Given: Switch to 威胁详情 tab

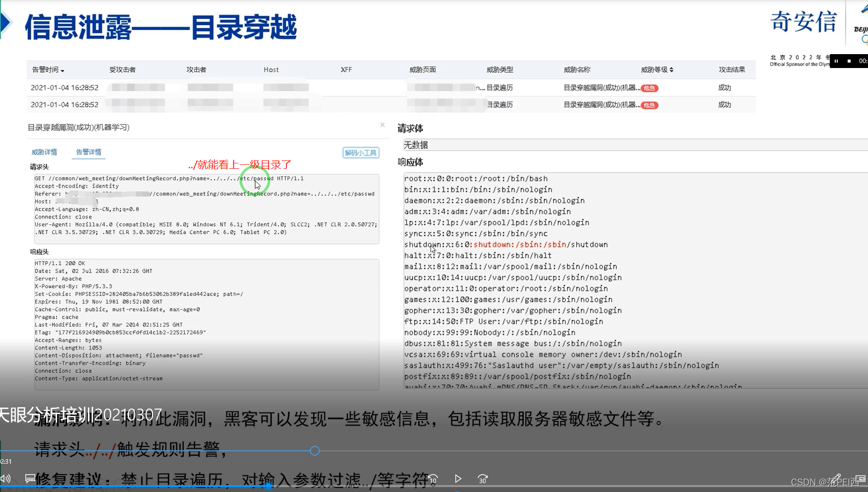Looking at the screenshot, I should pos(44,152).
